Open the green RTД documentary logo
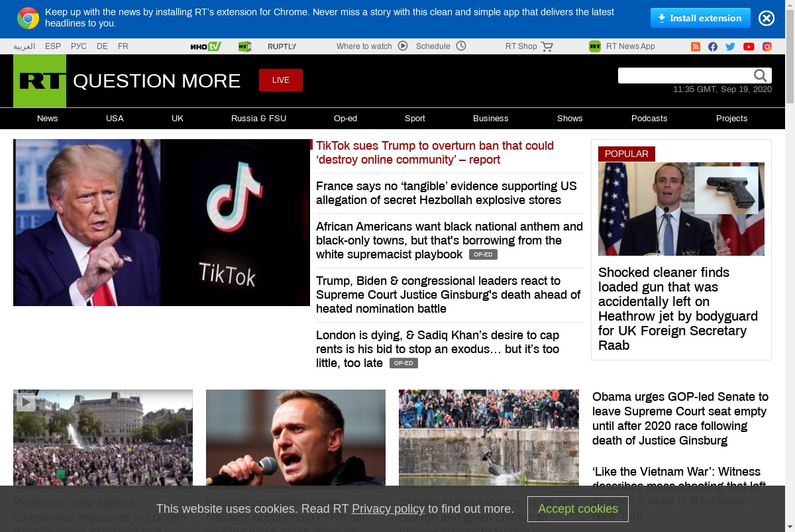The height and width of the screenshot is (532, 795). click(x=245, y=46)
